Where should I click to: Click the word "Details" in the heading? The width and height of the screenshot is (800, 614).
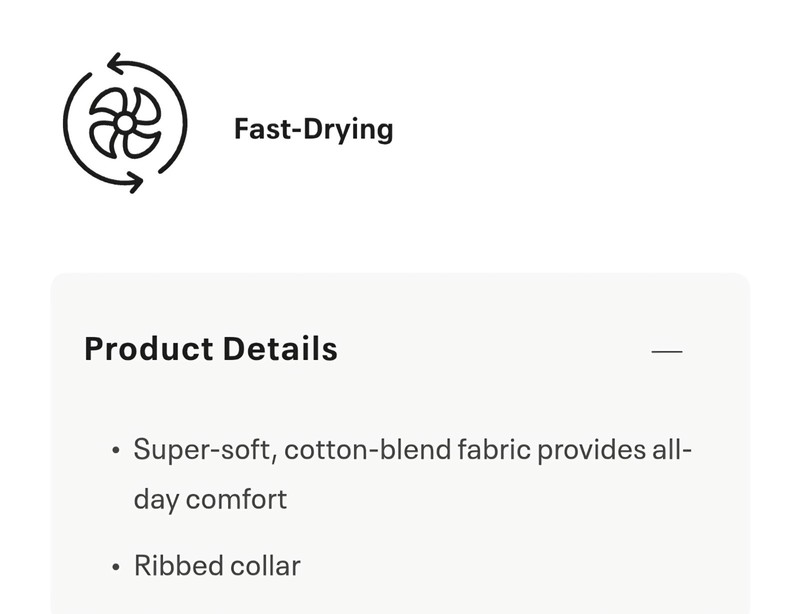(x=280, y=349)
